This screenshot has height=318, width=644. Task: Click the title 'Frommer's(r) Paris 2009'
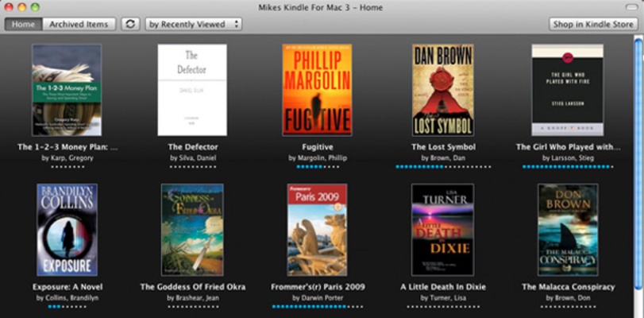tap(318, 287)
